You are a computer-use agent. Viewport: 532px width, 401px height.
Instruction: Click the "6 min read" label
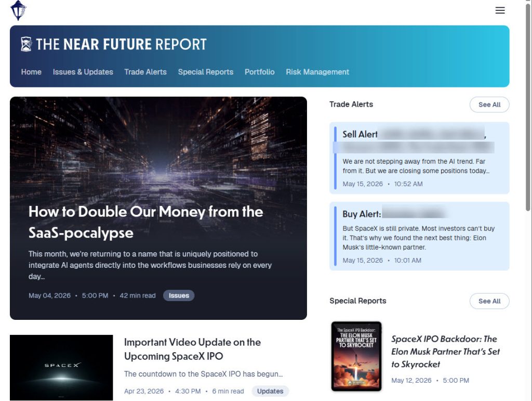point(228,391)
